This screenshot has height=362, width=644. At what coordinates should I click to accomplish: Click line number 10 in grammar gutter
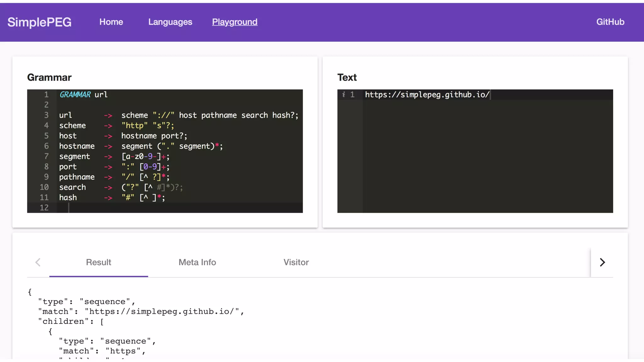tap(44, 187)
